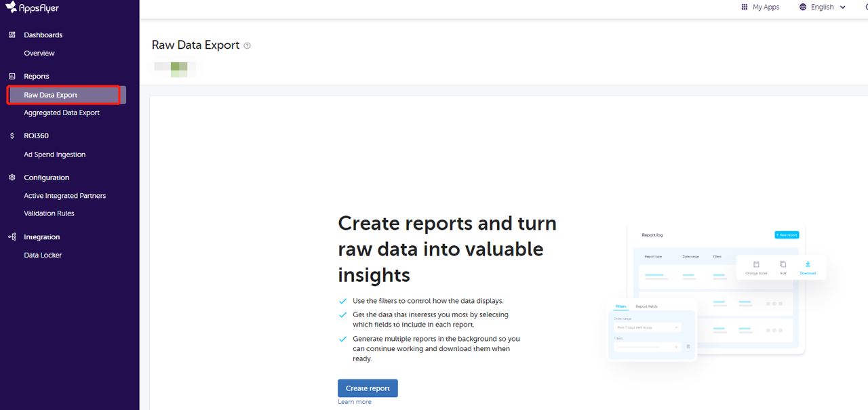The width and height of the screenshot is (868, 410).
Task: Navigate to Active Integrated Partners
Action: click(x=65, y=196)
